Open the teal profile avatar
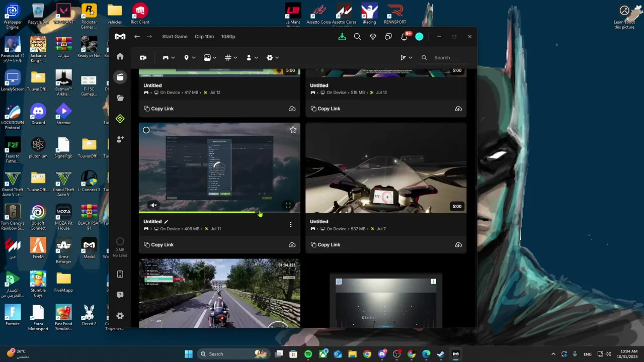Screen dimensions: 644x362 [419, 37]
